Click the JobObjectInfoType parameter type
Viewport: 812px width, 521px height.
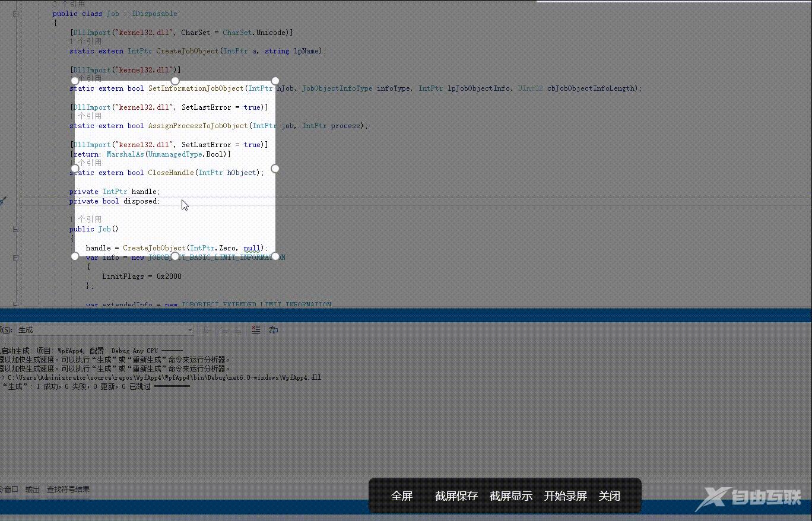337,88
